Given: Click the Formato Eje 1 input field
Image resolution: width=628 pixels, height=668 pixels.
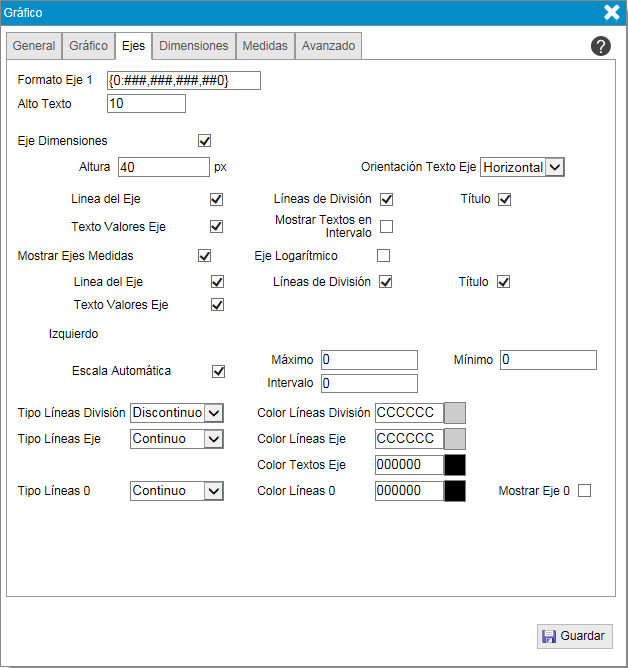Looking at the screenshot, I should 183,80.
